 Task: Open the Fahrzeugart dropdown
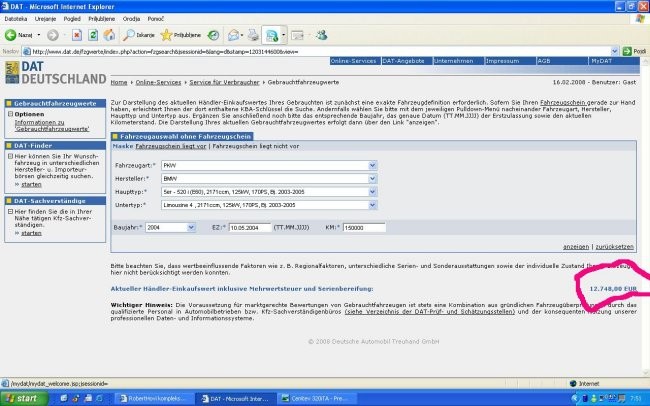pos(372,165)
